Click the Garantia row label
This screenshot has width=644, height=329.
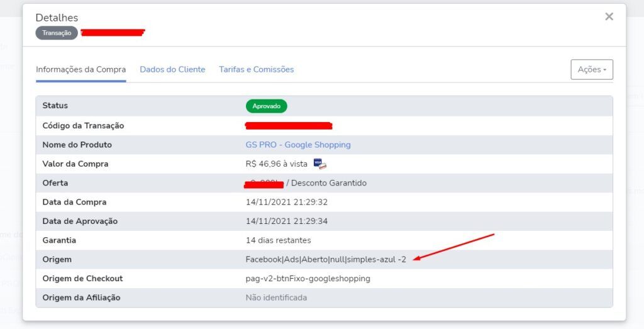(59, 240)
